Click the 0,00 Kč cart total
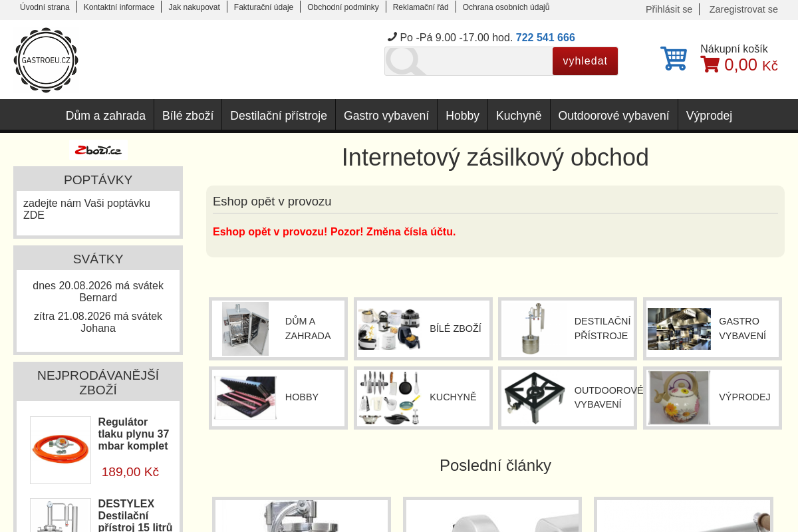Image resolution: width=798 pixels, height=532 pixels. tap(751, 65)
